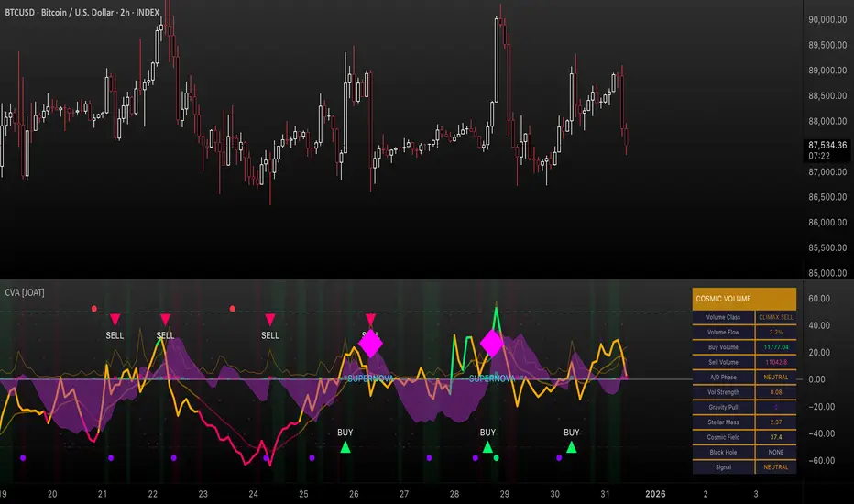Click the SUPERNOVA label near day 26

point(370,378)
